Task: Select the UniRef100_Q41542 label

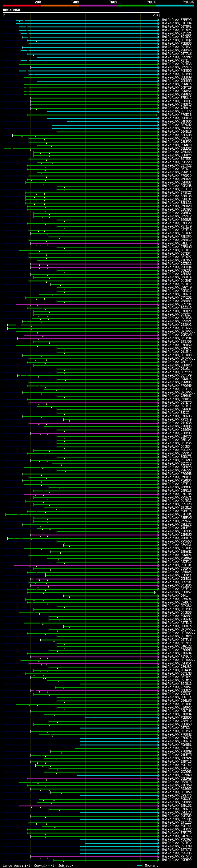Action: [177, 352]
